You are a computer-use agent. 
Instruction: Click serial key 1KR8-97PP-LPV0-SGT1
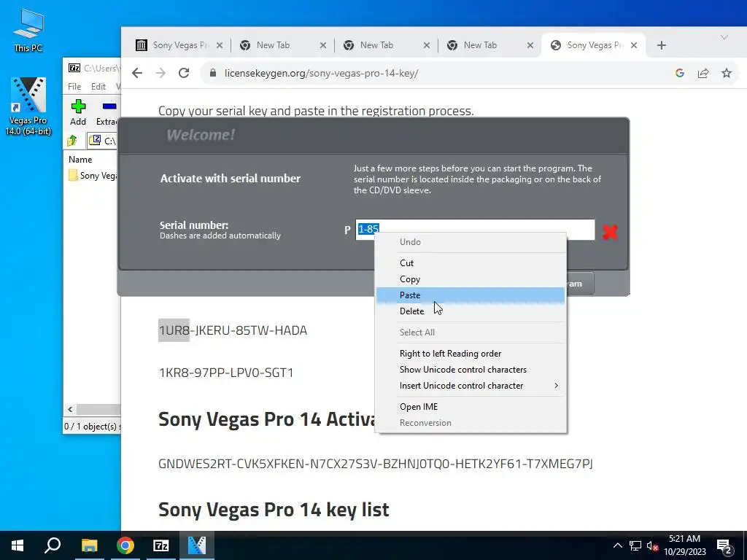point(226,373)
